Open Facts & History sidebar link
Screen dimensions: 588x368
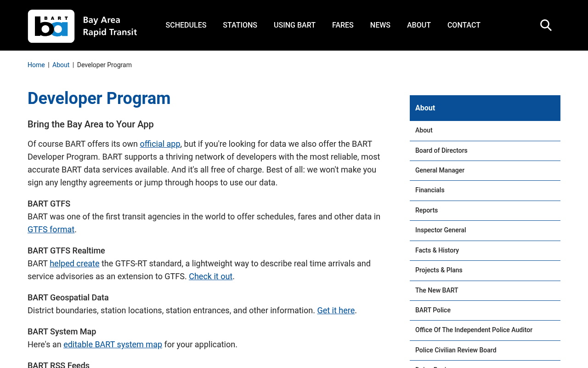(x=485, y=251)
